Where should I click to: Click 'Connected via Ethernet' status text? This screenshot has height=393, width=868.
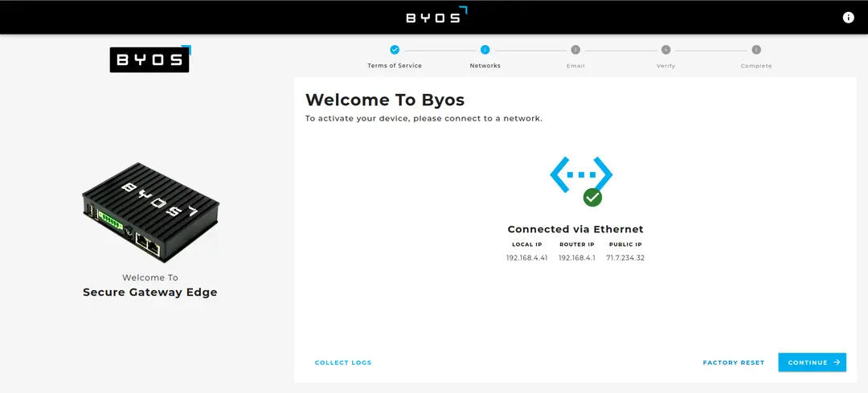point(575,229)
